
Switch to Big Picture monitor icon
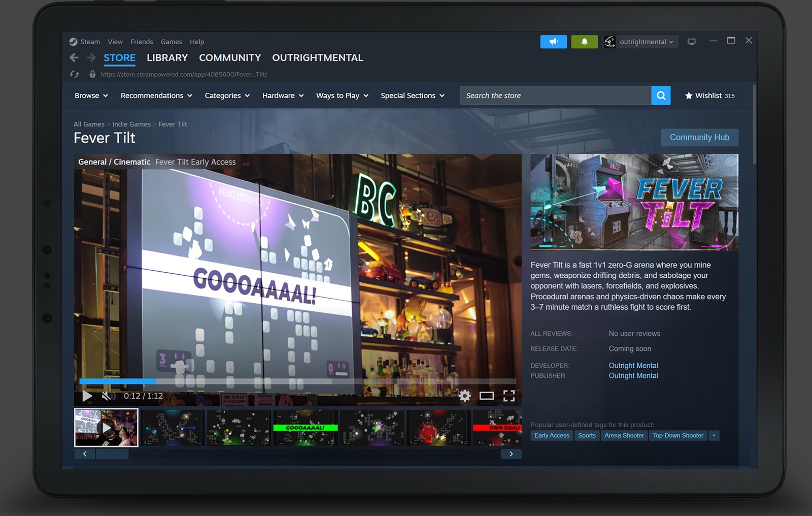pyautogui.click(x=691, y=42)
